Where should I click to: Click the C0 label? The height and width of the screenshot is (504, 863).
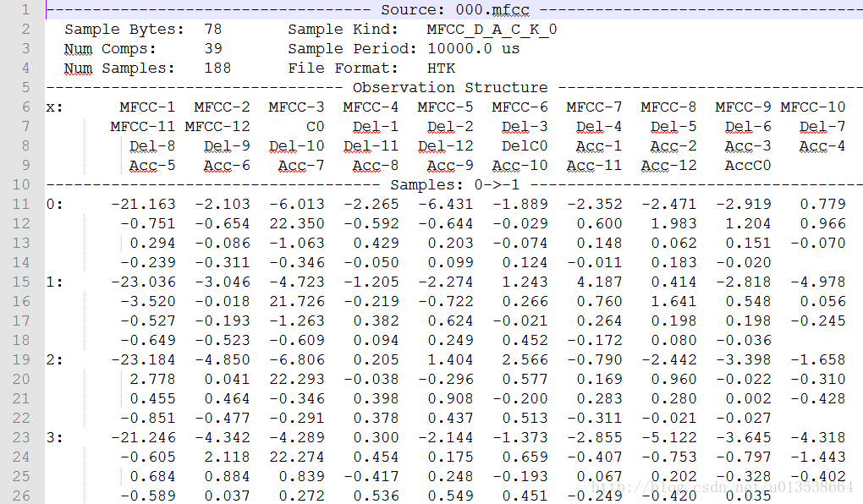pos(316,127)
